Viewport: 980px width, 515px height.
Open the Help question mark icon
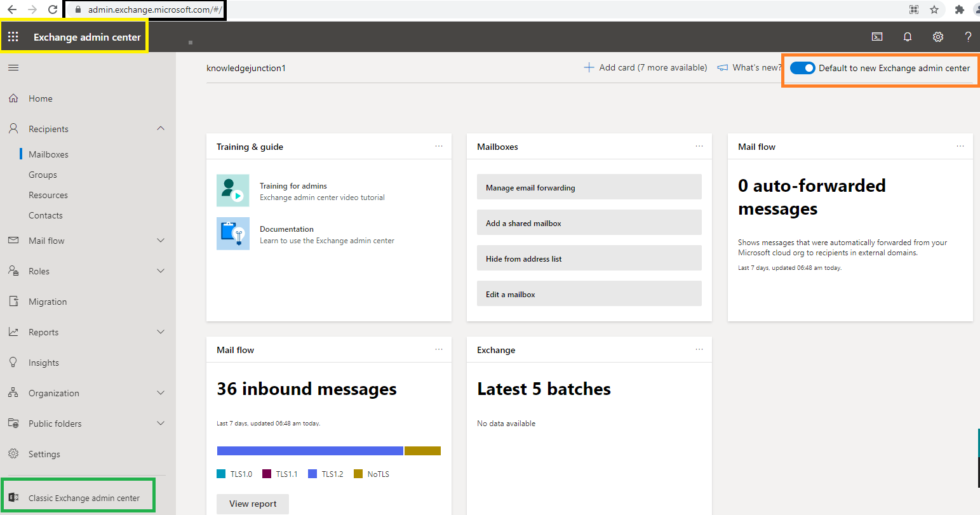[968, 37]
